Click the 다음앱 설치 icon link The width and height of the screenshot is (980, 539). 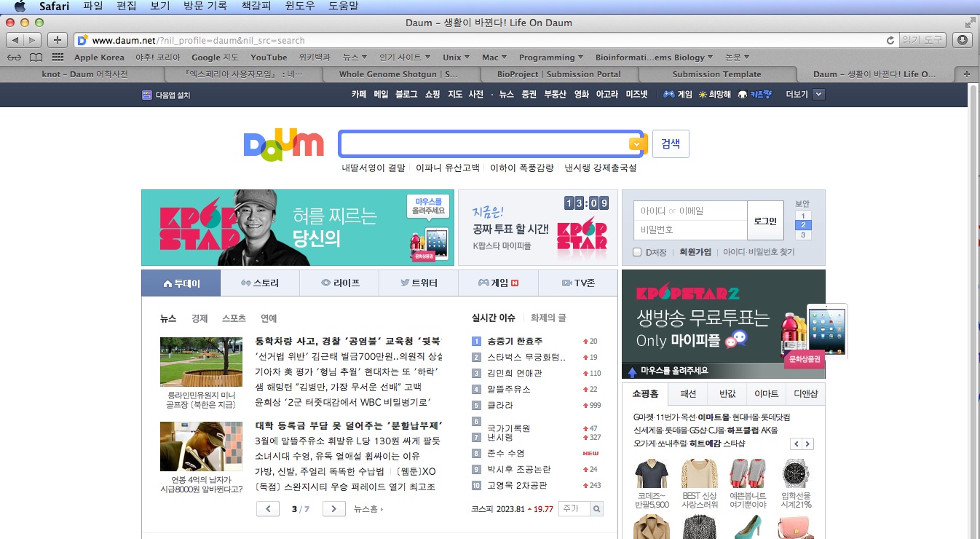166,95
